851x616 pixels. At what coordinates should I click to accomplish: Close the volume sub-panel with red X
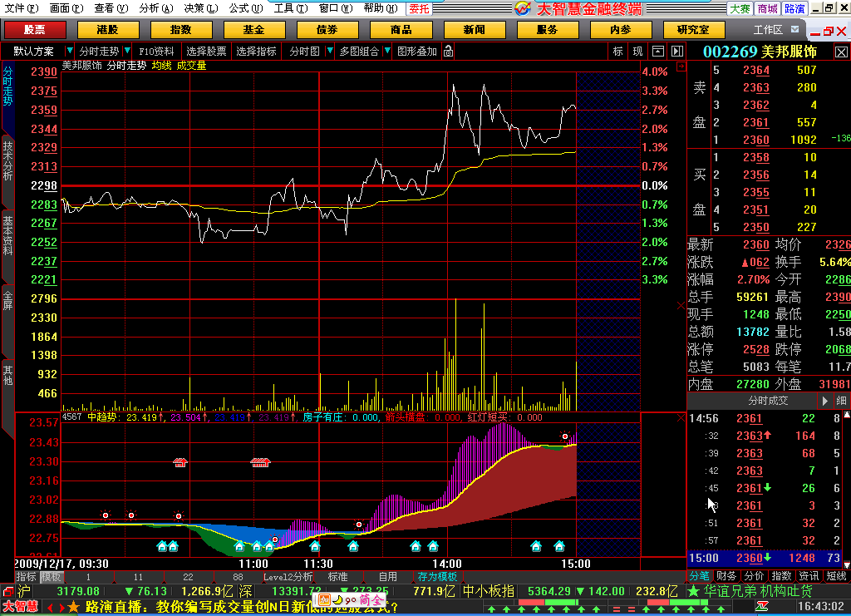pos(681,306)
